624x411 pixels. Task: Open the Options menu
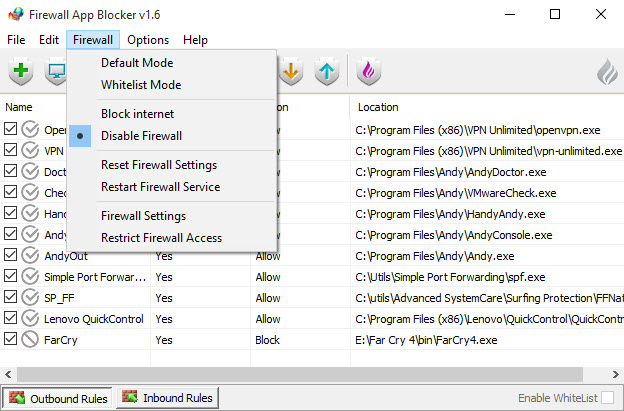point(148,40)
